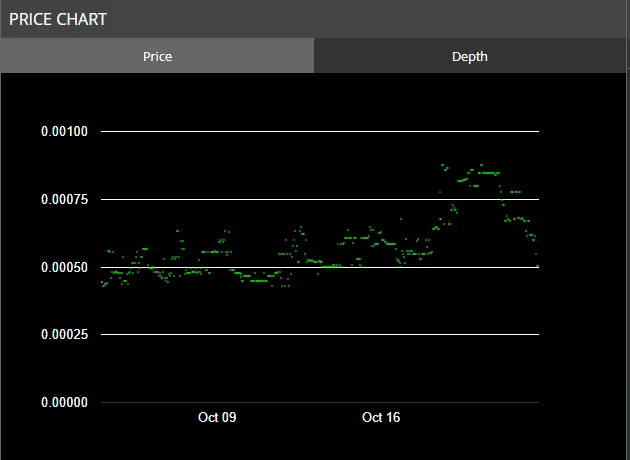Select the 0.00000 axis label

pos(64,402)
